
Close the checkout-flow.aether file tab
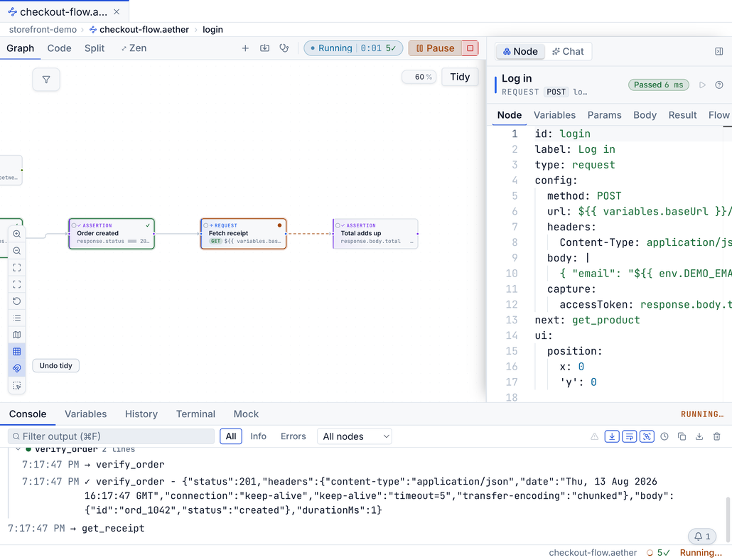(x=117, y=11)
